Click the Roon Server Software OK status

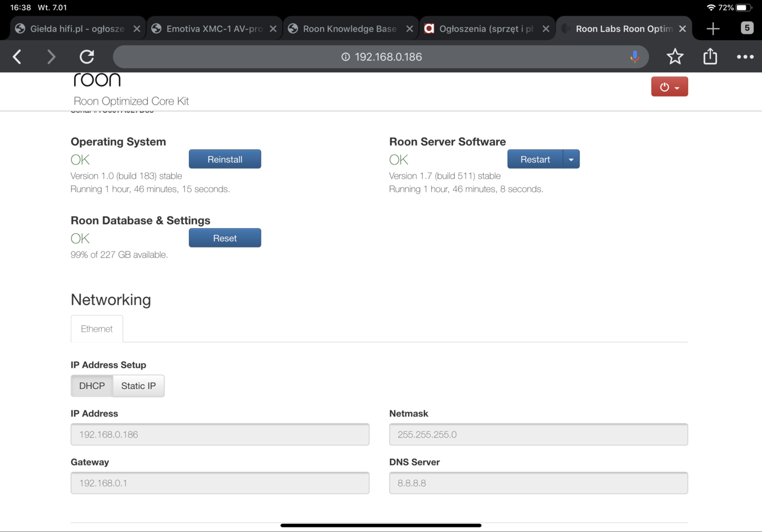398,159
